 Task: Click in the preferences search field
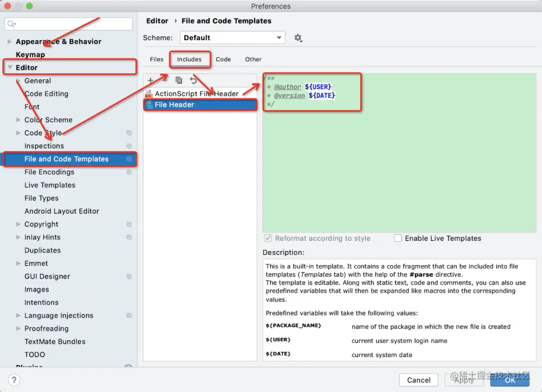68,24
